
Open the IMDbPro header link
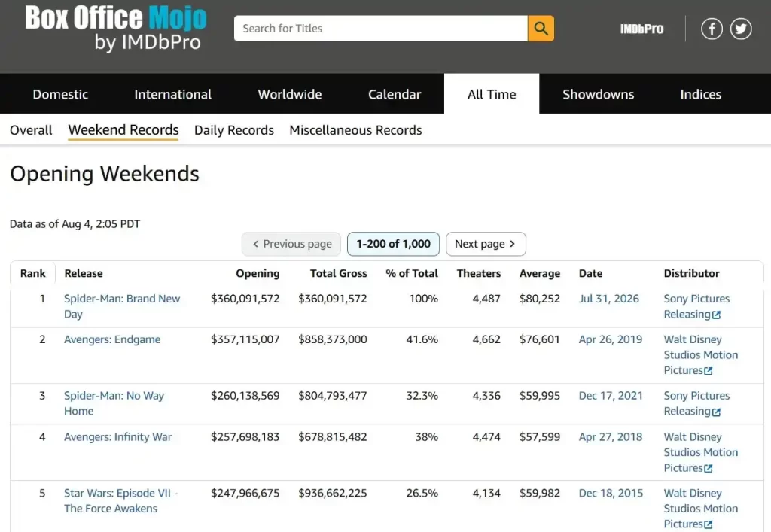coord(641,29)
